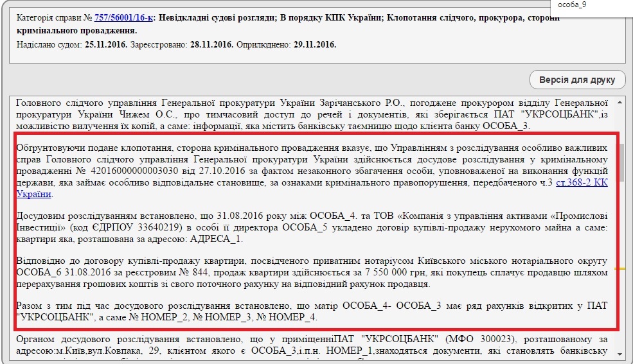Click the scrollbar up arrow
This screenshot has height=364, width=633.
pos(620,102)
